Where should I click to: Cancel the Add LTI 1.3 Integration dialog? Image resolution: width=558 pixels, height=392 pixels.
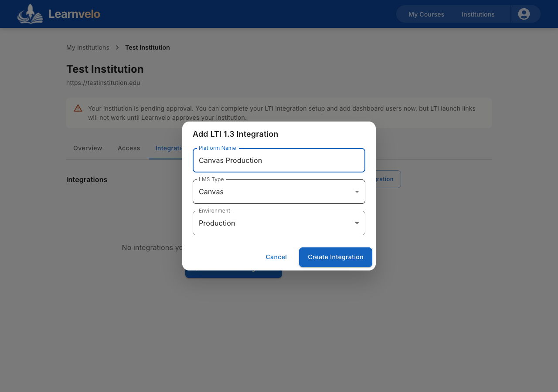[276, 257]
